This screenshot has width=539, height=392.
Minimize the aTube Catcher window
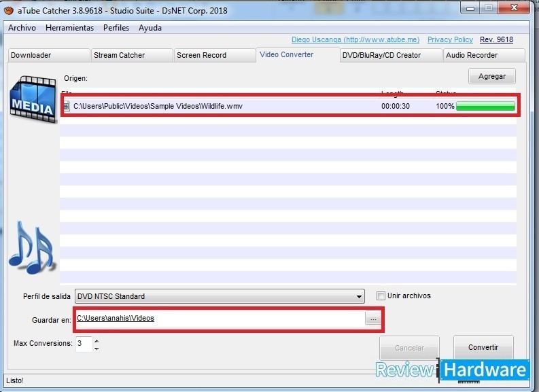[470, 8]
